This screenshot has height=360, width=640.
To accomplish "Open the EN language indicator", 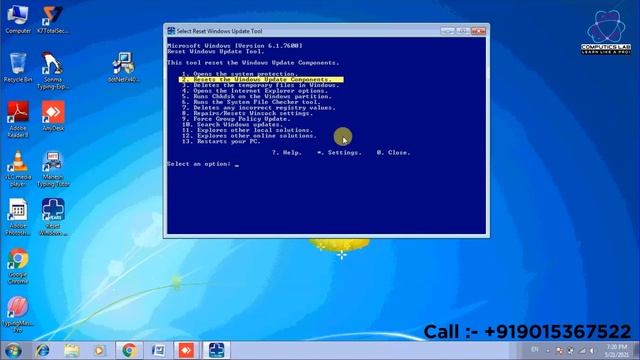I will pos(535,350).
